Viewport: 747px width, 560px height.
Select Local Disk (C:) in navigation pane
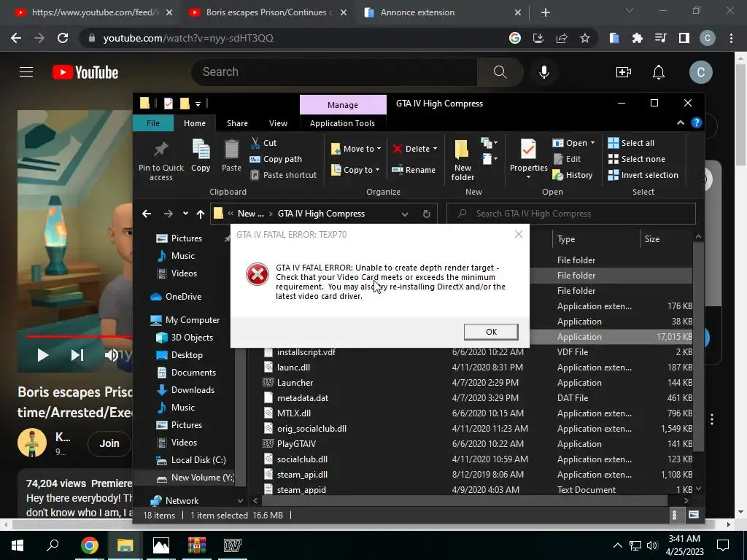pyautogui.click(x=191, y=460)
